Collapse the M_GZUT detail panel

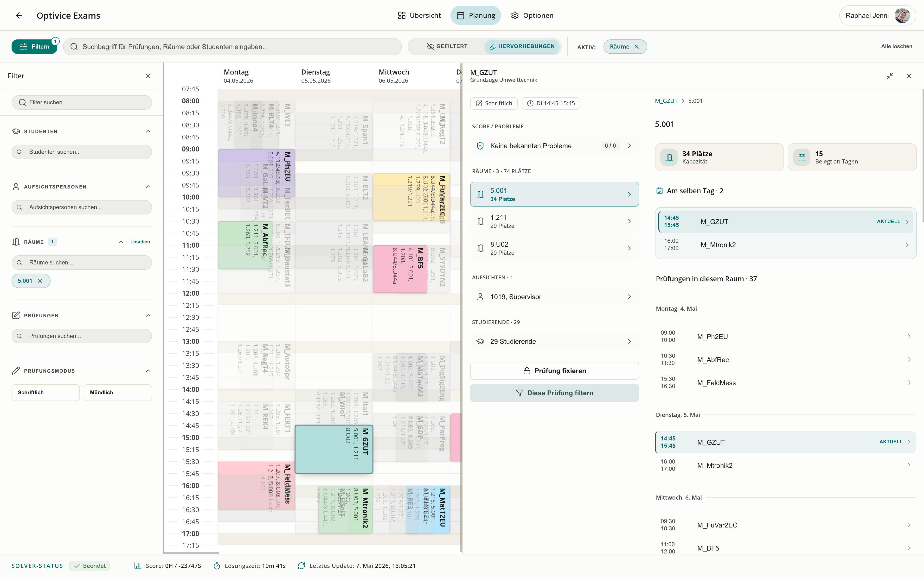click(890, 76)
